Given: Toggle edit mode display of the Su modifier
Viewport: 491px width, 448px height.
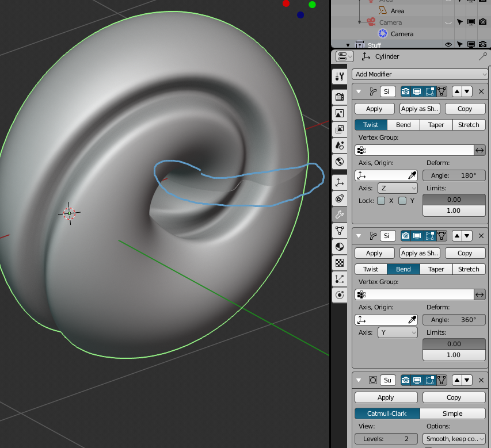Looking at the screenshot, I should click(429, 380).
